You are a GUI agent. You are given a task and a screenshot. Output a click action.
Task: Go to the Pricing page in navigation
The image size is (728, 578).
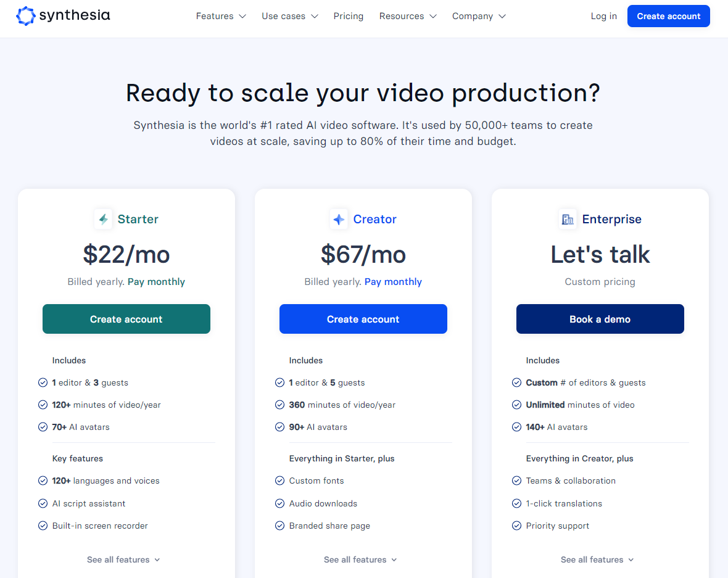348,16
